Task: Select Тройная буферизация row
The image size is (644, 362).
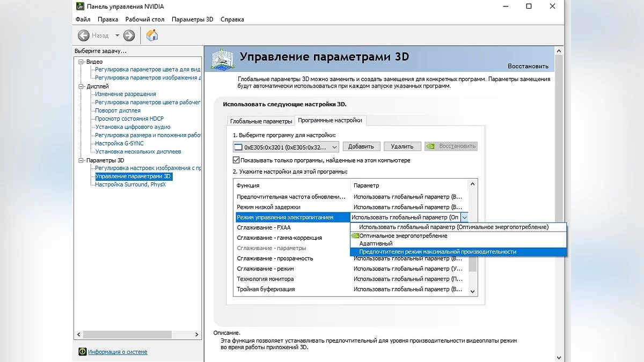Action: 351,289
